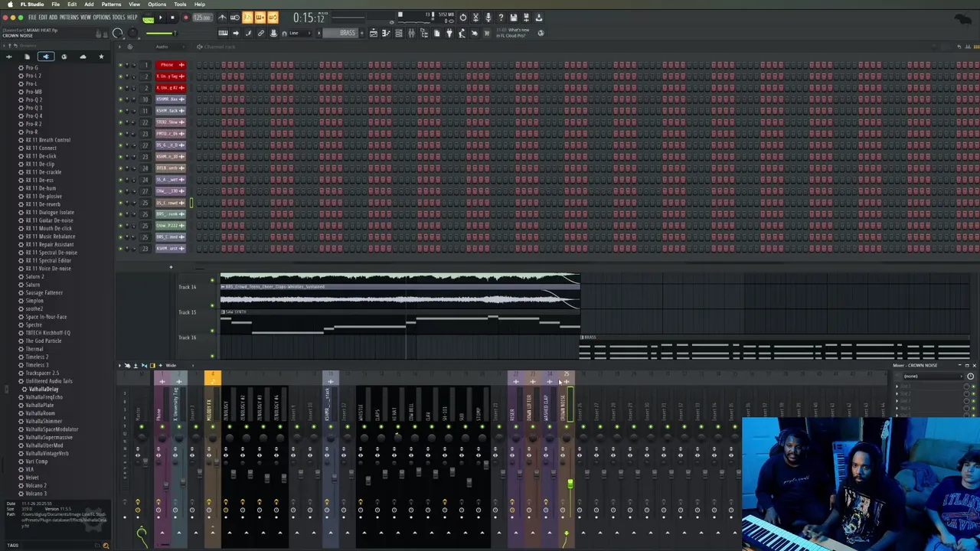Screen dimensions: 980x551
Task: Click the chain-link multilink controllers icon
Action: [261, 33]
